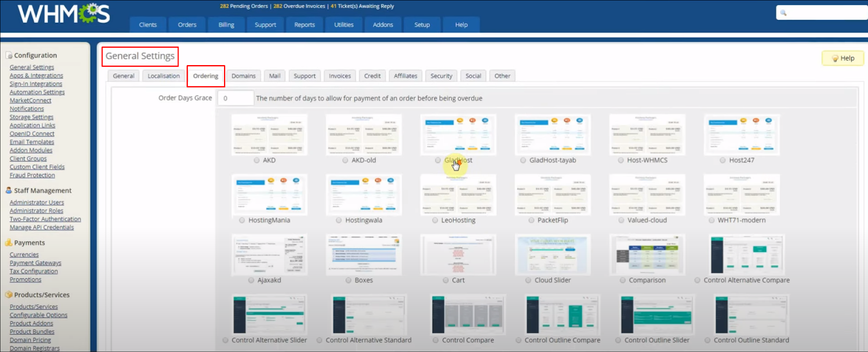The height and width of the screenshot is (352, 868).
Task: Click the Configuration section icon
Action: point(9,55)
